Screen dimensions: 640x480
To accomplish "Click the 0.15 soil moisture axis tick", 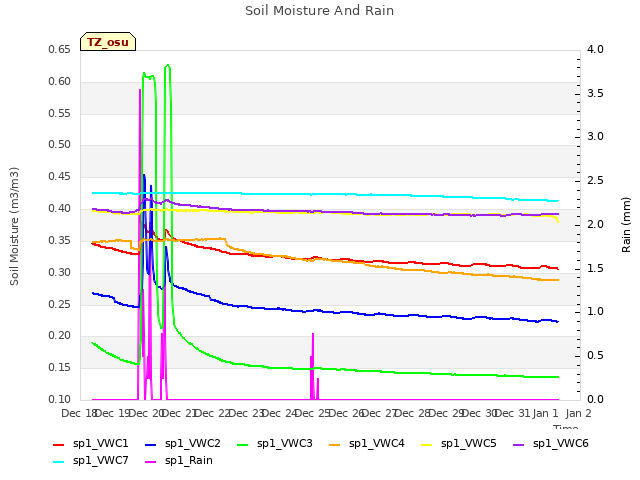I will click(x=60, y=367).
